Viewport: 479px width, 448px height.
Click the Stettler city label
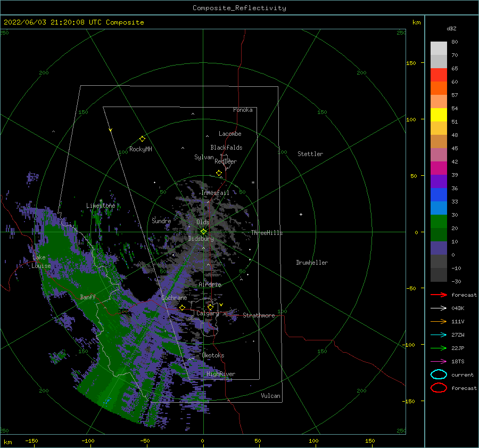point(310,154)
